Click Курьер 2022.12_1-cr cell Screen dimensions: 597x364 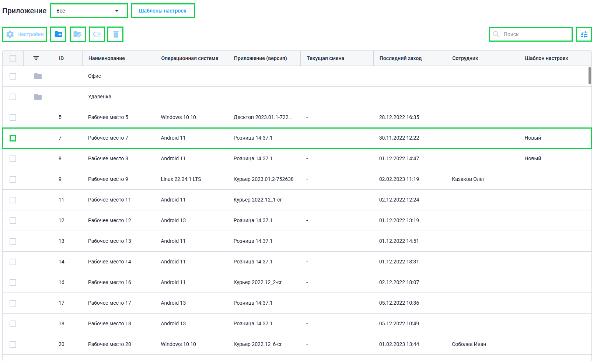(x=258, y=200)
